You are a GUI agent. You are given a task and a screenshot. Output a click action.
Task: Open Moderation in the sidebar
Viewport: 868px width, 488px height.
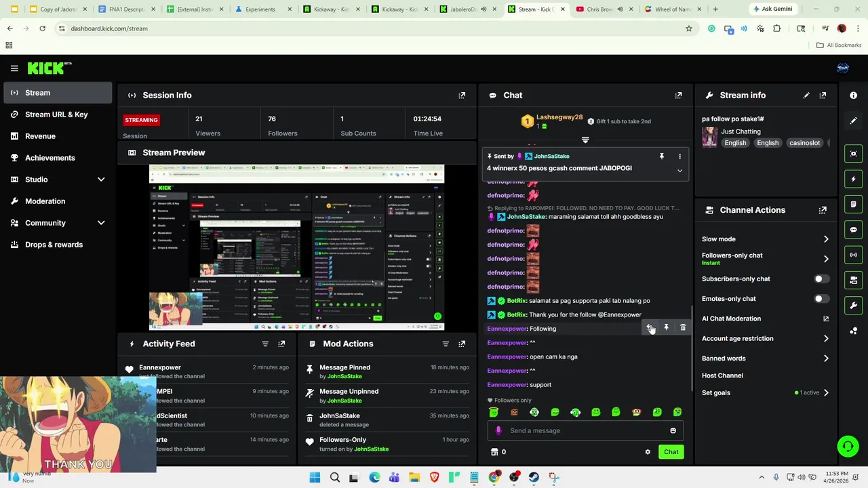58,201
